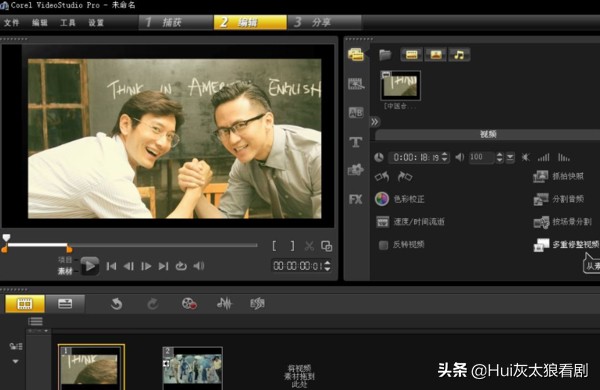Undo the last action
This screenshot has height=390, width=600.
tap(116, 304)
